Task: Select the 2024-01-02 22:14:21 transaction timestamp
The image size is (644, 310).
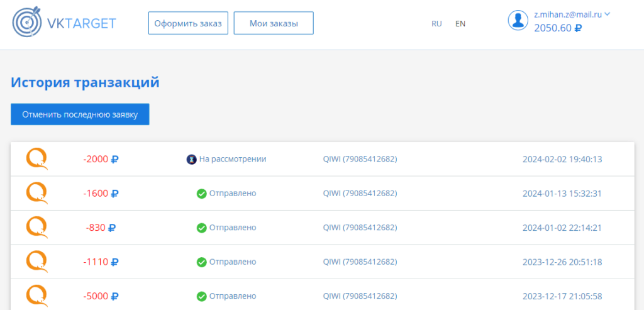Action: click(x=562, y=228)
